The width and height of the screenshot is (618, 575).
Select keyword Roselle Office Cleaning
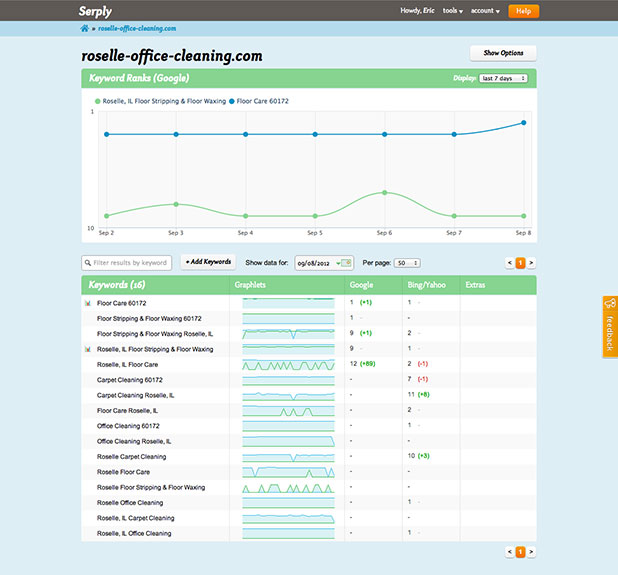(130, 503)
